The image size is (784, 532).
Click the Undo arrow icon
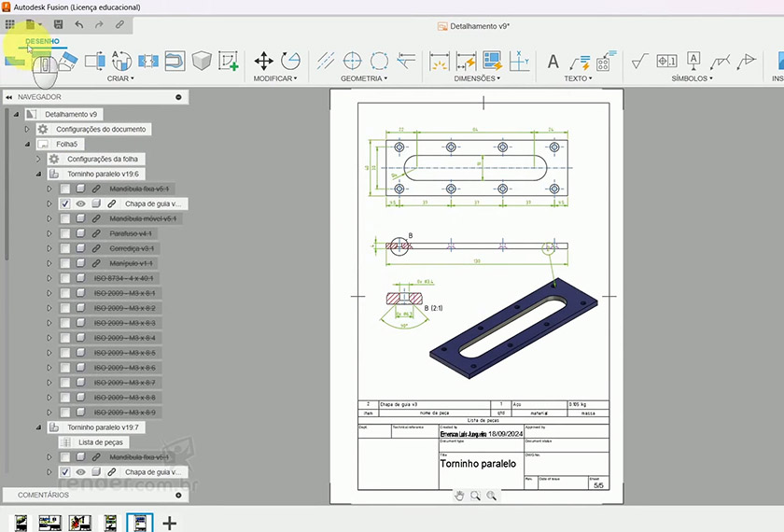[79, 24]
